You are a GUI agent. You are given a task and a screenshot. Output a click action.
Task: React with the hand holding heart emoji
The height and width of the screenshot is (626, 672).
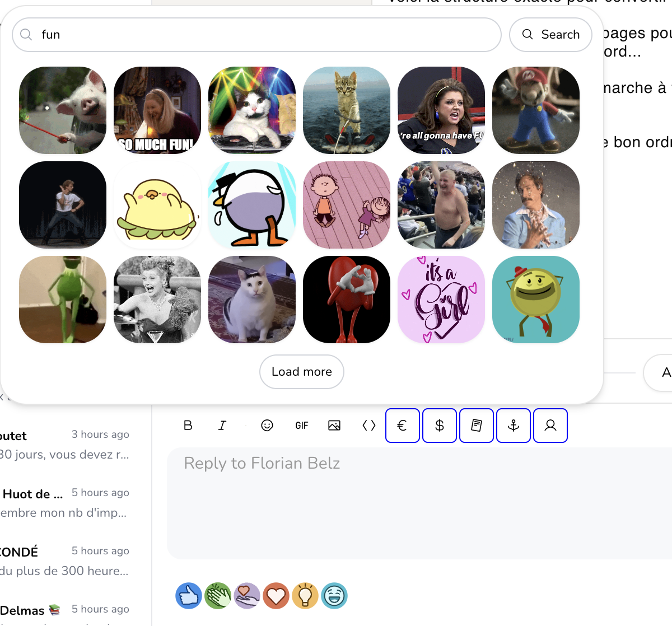247,596
